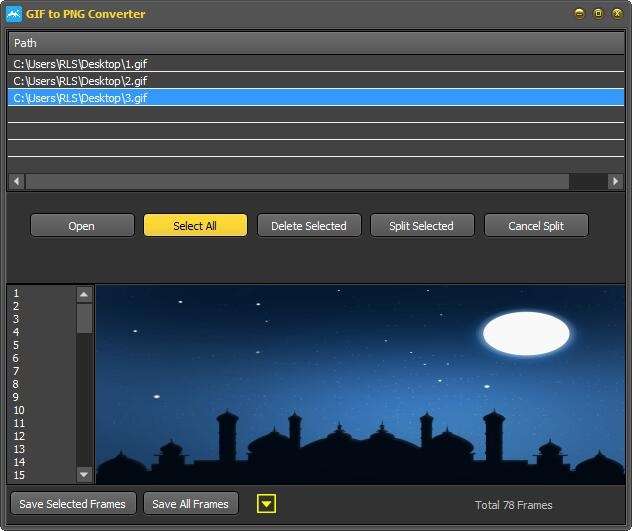Select frame 13 in the frame list
This screenshot has width=632, height=531.
click(42, 449)
